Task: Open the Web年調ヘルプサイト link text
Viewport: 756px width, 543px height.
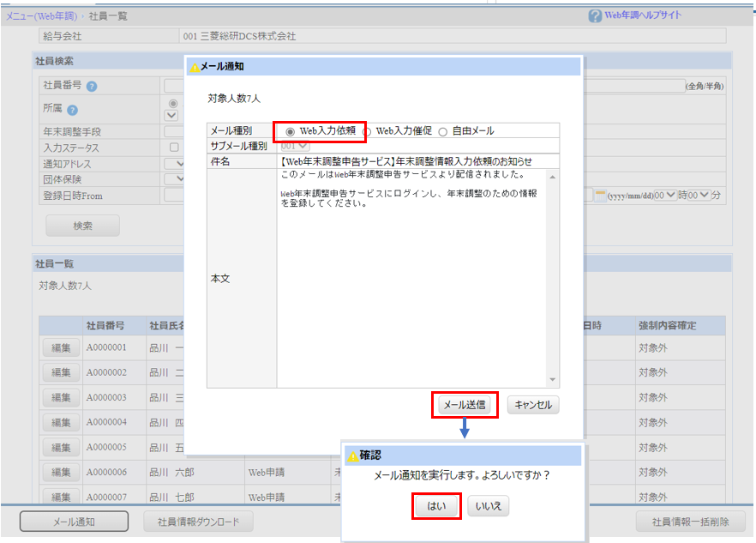Action: click(x=643, y=15)
